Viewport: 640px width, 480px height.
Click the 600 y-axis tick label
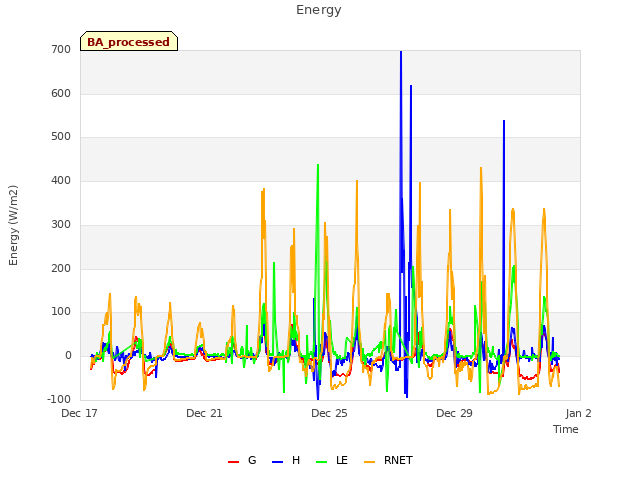(x=61, y=93)
